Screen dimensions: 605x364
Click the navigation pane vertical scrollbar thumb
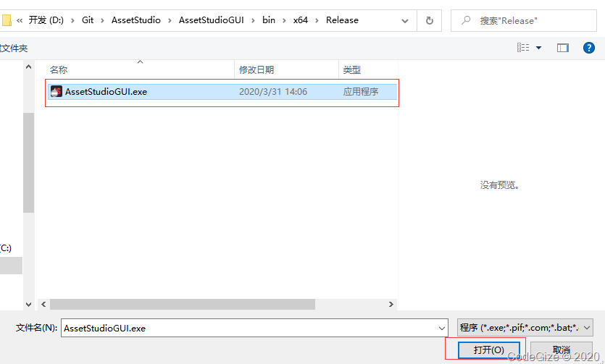click(x=28, y=163)
